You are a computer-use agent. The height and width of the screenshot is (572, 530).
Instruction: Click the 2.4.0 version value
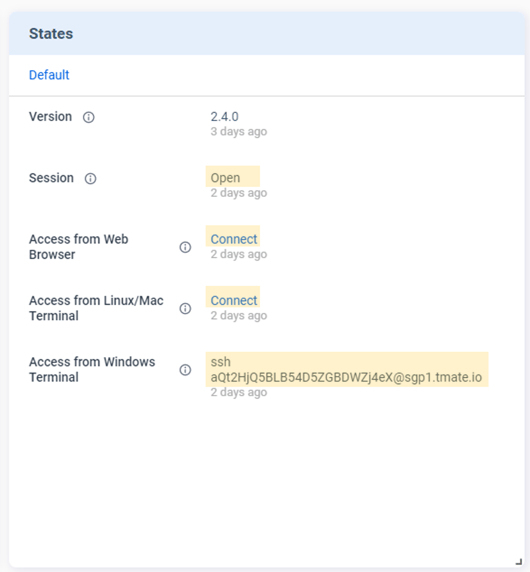click(224, 117)
